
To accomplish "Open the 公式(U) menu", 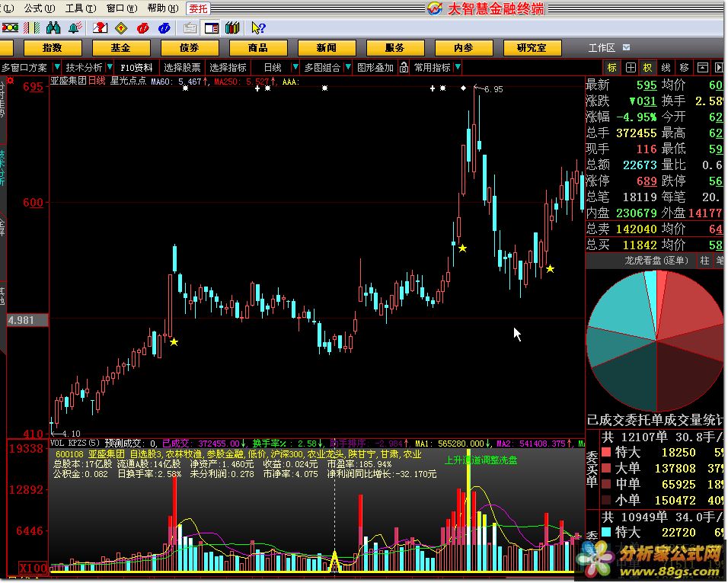I will click(40, 8).
